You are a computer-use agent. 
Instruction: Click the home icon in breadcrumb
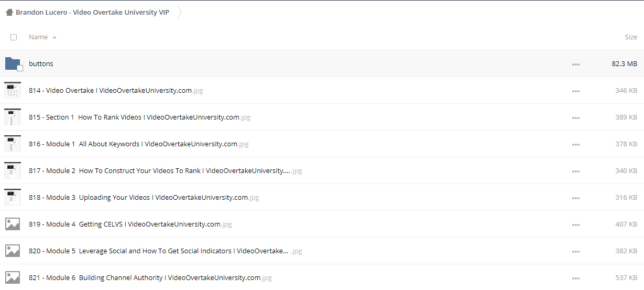pyautogui.click(x=9, y=12)
